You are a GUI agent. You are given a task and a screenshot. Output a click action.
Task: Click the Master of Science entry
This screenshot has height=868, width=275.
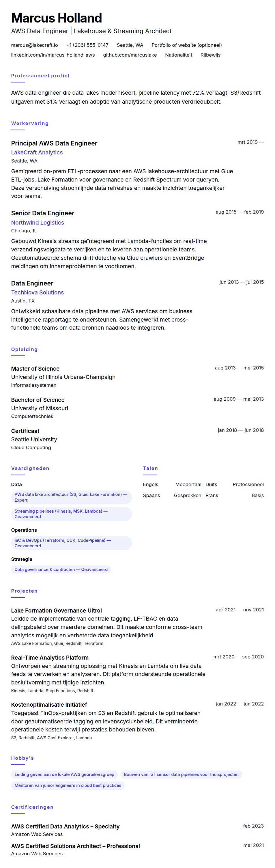tap(35, 368)
